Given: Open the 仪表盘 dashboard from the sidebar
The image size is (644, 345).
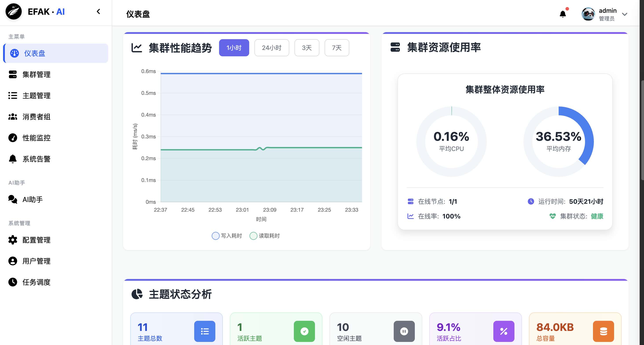Looking at the screenshot, I should click(35, 53).
